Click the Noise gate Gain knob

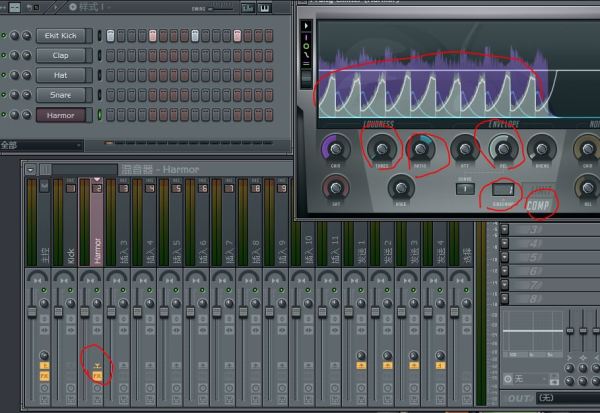coord(587,149)
